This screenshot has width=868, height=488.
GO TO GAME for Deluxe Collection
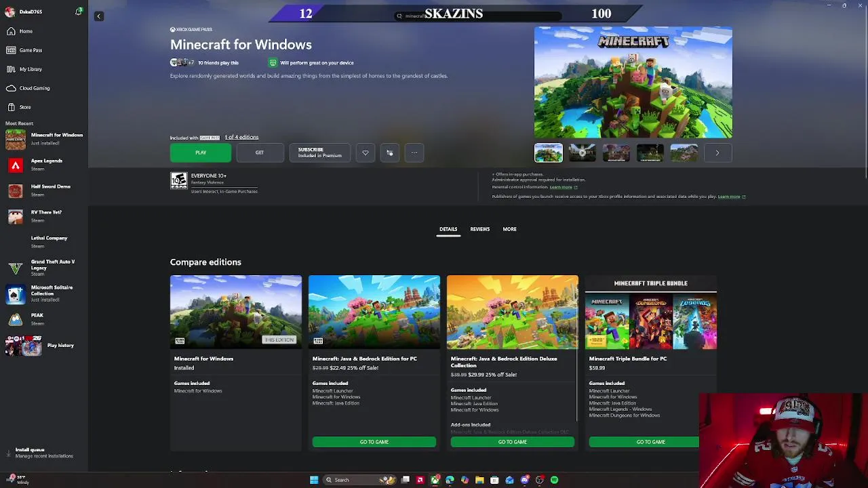pos(513,442)
